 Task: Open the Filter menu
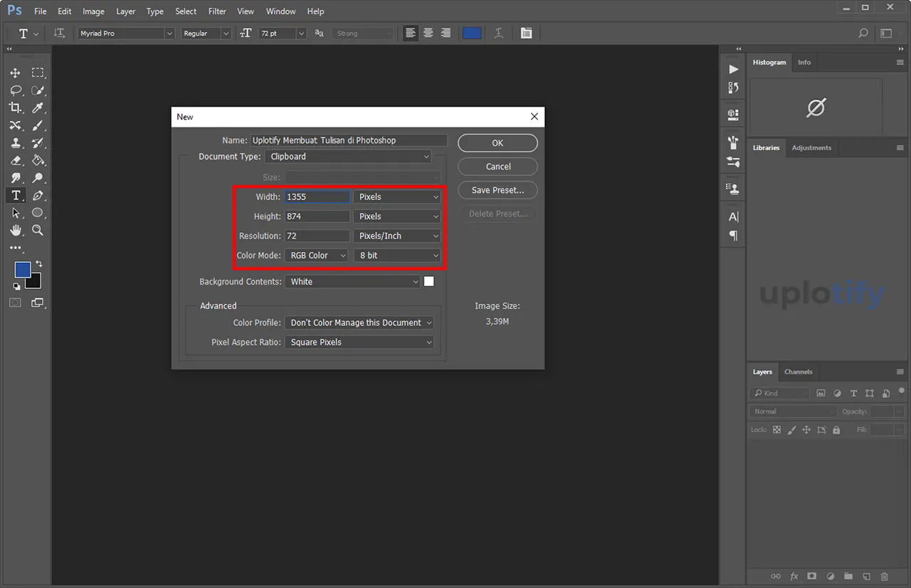click(x=216, y=11)
